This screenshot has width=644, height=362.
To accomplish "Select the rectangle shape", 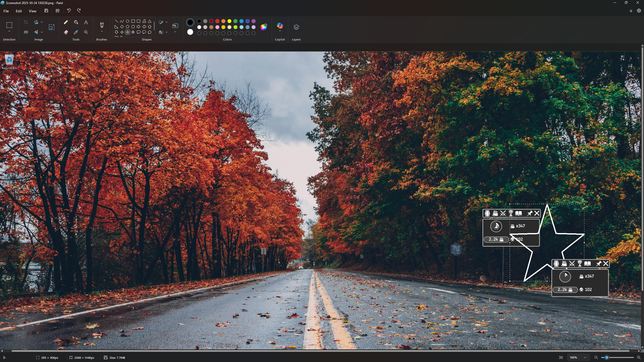I will [133, 21].
